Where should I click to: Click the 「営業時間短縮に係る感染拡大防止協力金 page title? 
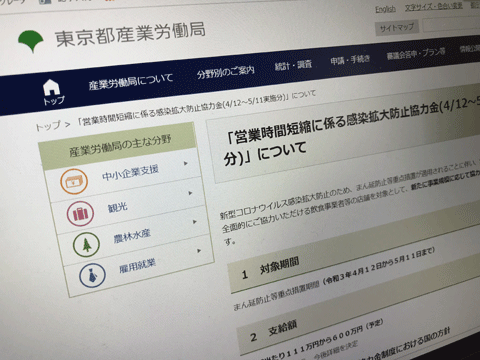click(352, 132)
